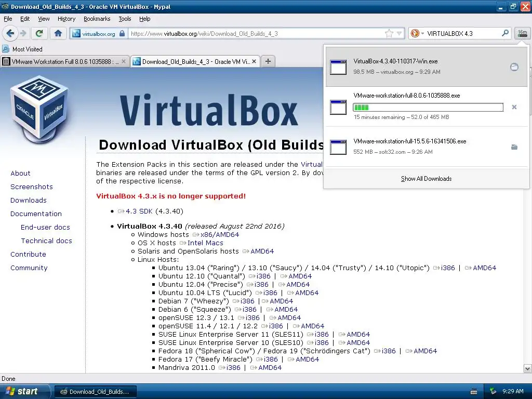Screen dimensions: 532x399
Task: Open VirtualBox-4.3.40-110317-Win.exe download entry
Action: point(426,66)
